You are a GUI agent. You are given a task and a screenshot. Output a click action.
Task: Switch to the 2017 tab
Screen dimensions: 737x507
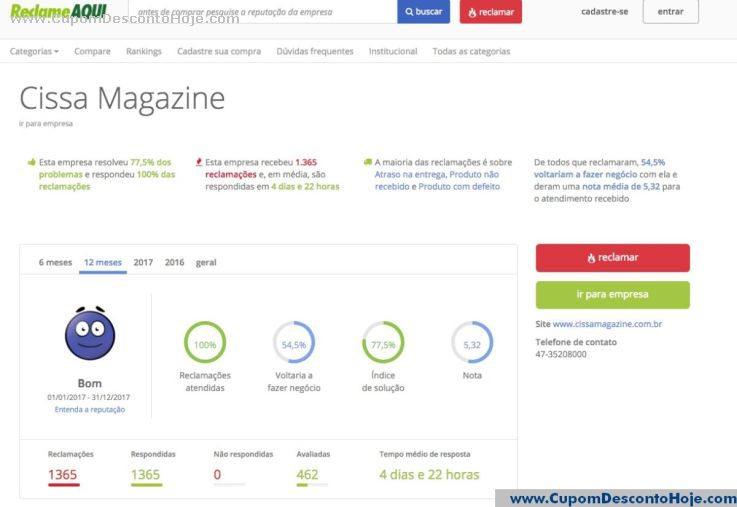tap(143, 262)
